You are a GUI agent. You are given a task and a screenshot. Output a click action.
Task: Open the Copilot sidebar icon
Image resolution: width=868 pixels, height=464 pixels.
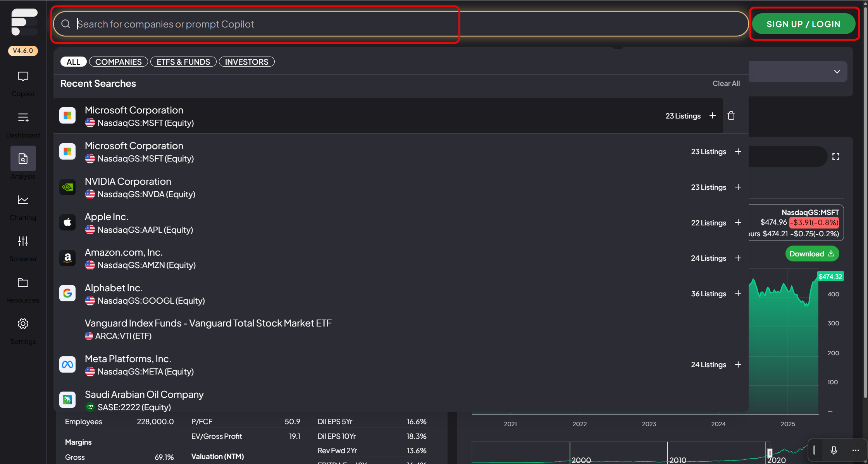(23, 77)
